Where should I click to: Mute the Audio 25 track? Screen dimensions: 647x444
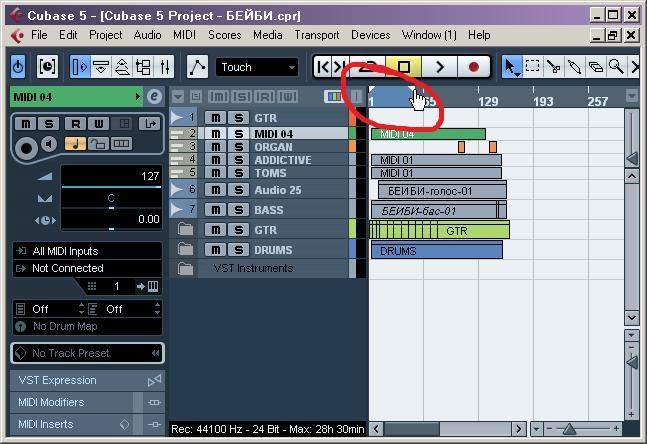coord(216,190)
